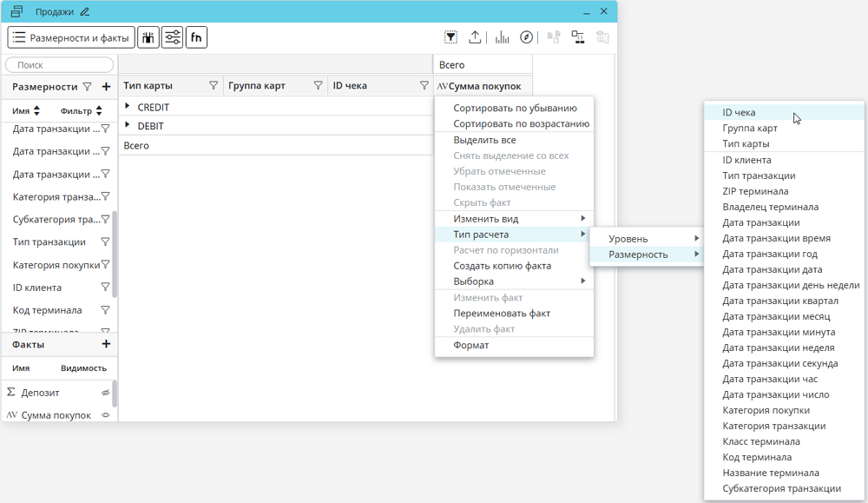Click the Размерности и факты button
868x503 pixels.
click(71, 37)
